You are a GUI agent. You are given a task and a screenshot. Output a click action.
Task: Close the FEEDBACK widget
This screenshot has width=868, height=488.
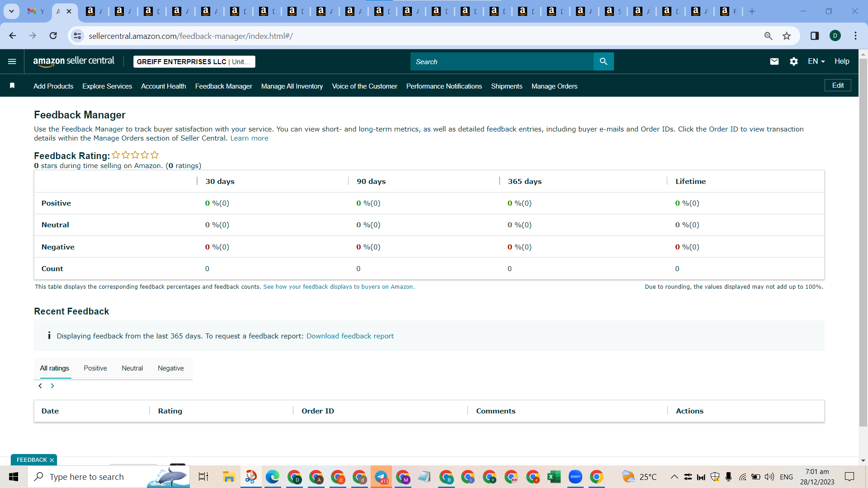[52, 460]
